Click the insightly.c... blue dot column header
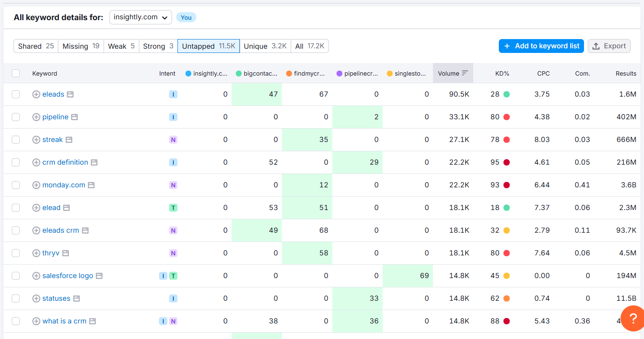Screen dimensions: 644x339 206,74
